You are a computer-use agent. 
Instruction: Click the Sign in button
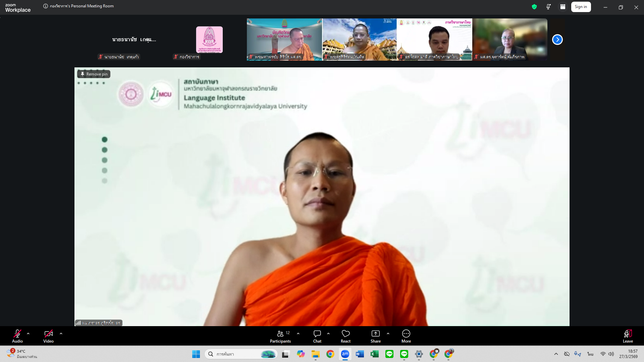coord(581,7)
